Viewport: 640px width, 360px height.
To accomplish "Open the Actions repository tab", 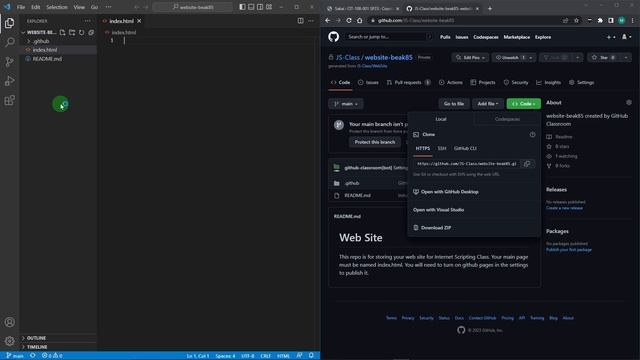I will tap(451, 82).
